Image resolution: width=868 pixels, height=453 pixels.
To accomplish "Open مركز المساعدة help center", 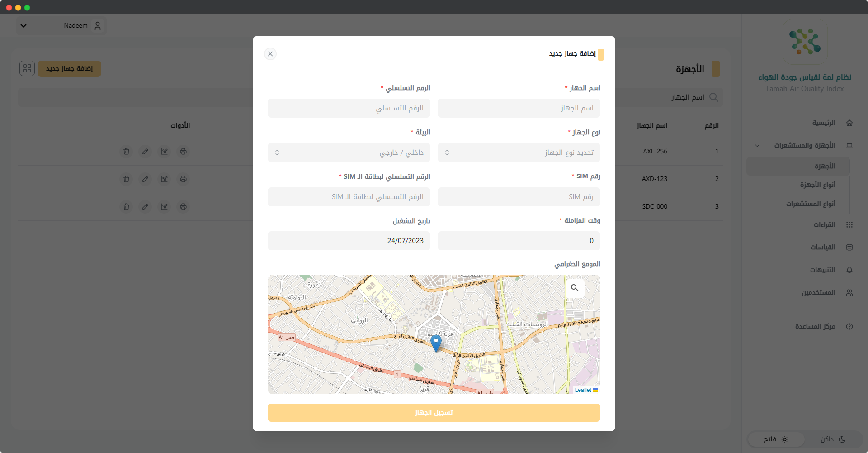I will pos(815,327).
